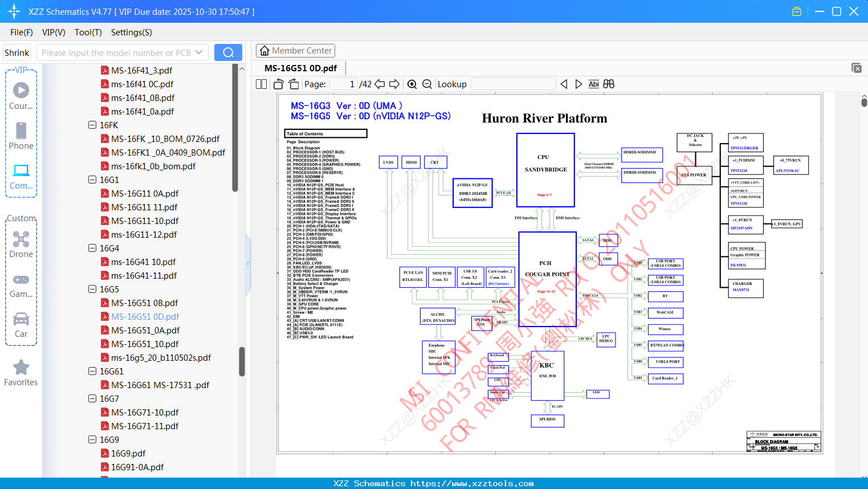Open MS-16G11 0A.pdf

145,193
